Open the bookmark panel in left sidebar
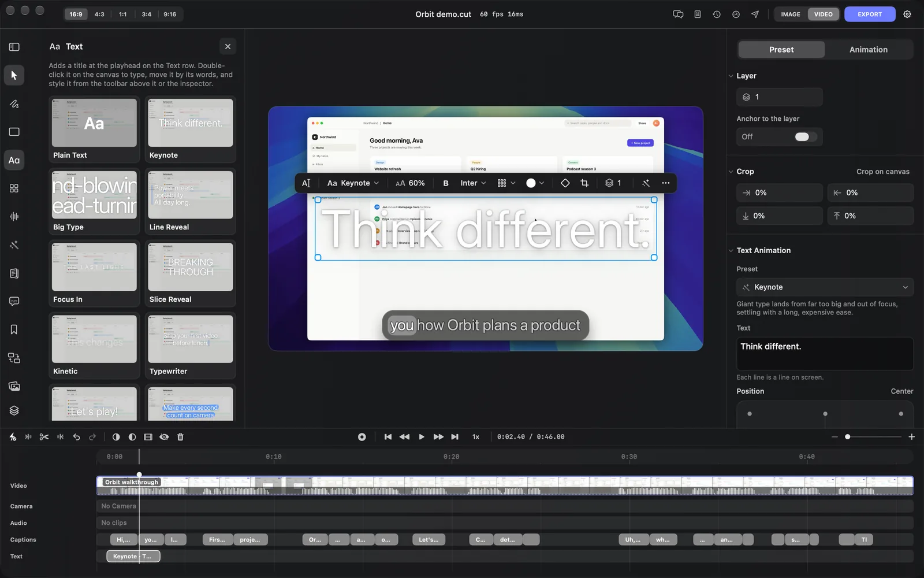This screenshot has width=924, height=578. click(14, 329)
